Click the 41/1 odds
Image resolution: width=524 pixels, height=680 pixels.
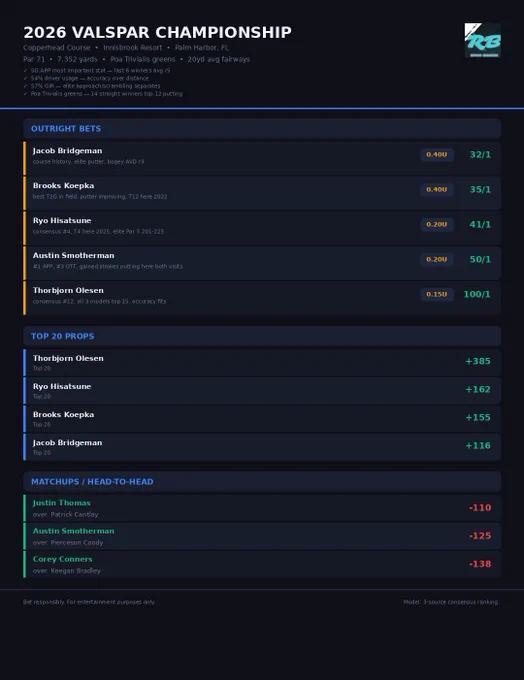tap(480, 225)
